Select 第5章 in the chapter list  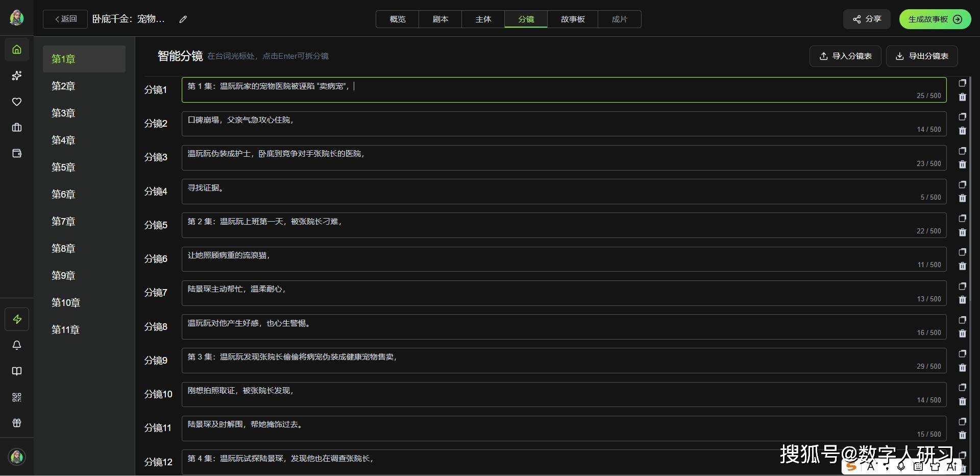[63, 167]
